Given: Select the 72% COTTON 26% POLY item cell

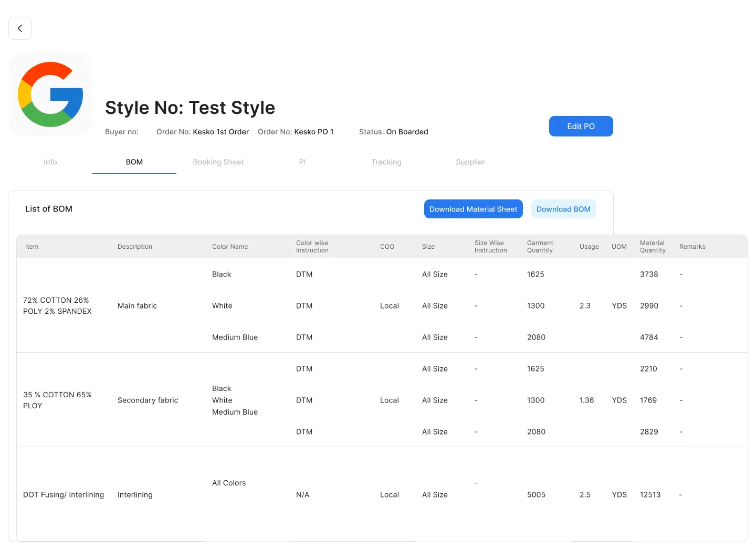Looking at the screenshot, I should 57,305.
